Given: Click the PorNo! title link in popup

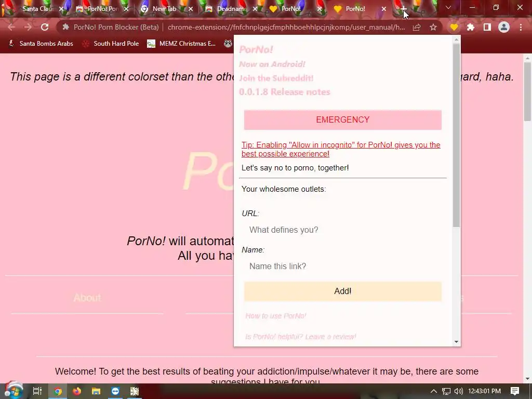Looking at the screenshot, I should (256, 49).
